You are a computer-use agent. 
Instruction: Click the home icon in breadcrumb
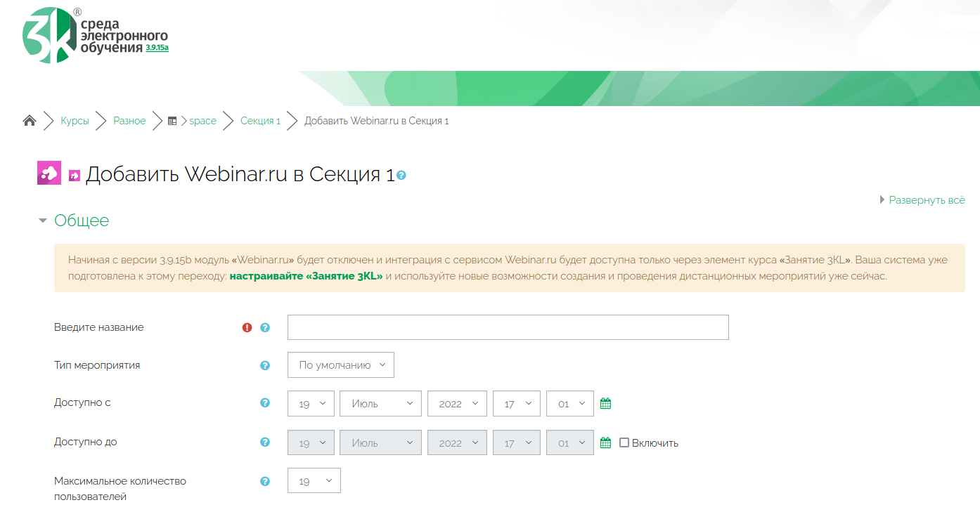30,121
